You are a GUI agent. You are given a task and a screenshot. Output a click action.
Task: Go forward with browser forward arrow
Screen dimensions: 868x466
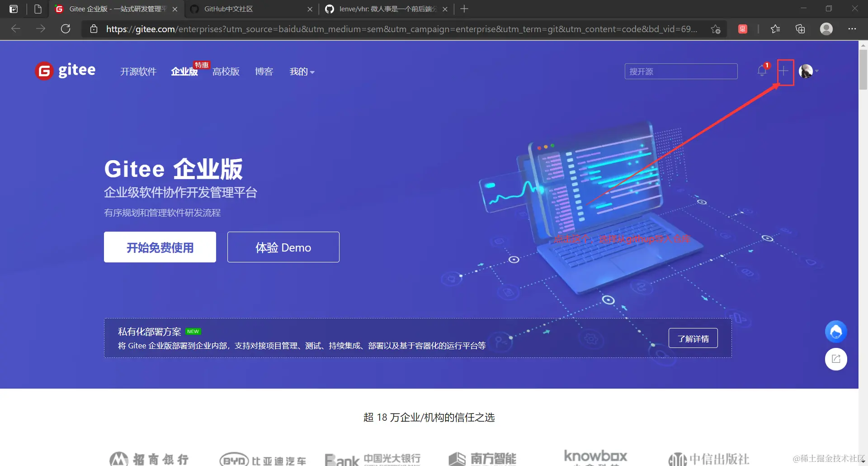(x=41, y=29)
